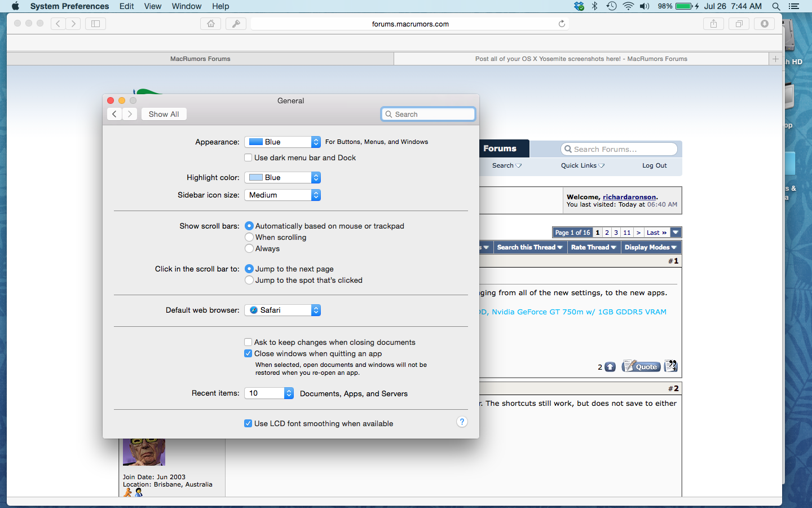Open the Edit menu
Viewport: 812px width, 508px height.
[x=126, y=6]
